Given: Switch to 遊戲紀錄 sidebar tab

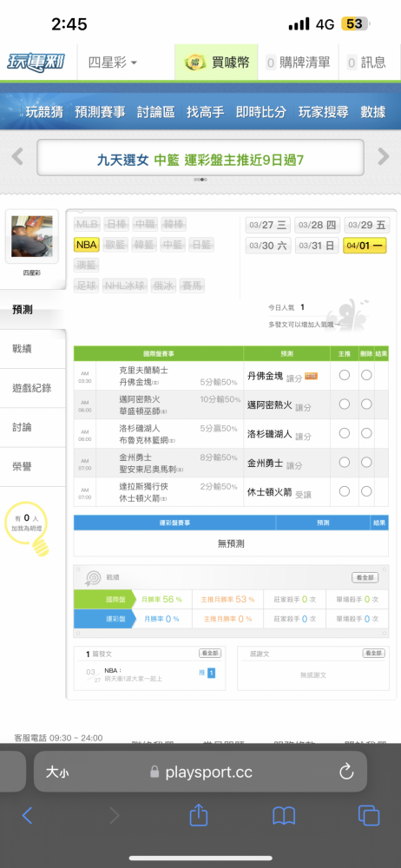Looking at the screenshot, I should [33, 388].
